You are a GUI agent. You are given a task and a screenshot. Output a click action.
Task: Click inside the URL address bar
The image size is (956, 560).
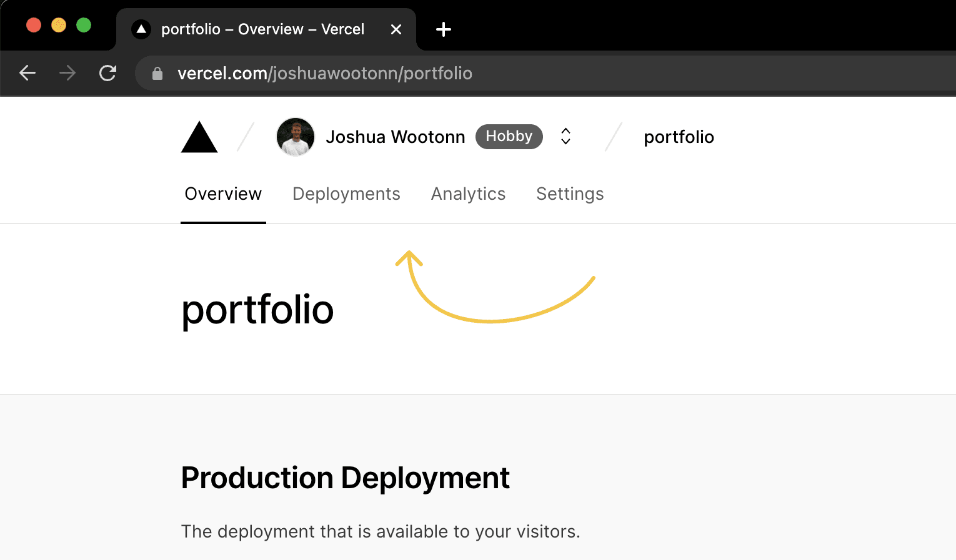pos(325,73)
